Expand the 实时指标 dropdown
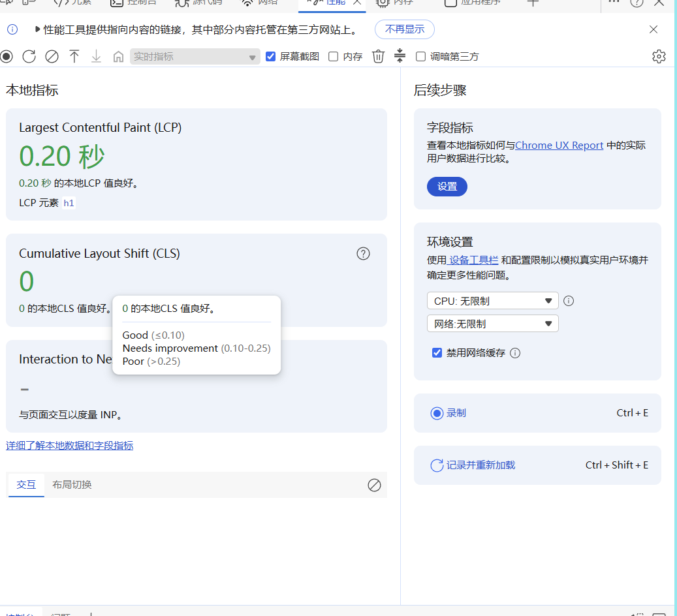 coord(195,57)
